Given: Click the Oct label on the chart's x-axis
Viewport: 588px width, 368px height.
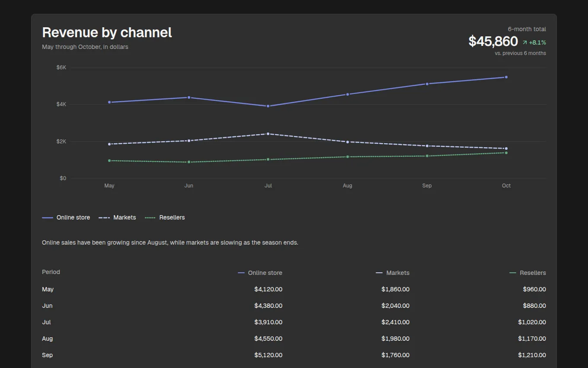Looking at the screenshot, I should click(506, 186).
